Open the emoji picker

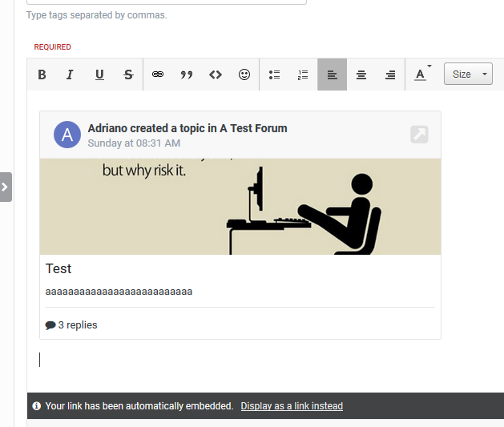pos(244,75)
